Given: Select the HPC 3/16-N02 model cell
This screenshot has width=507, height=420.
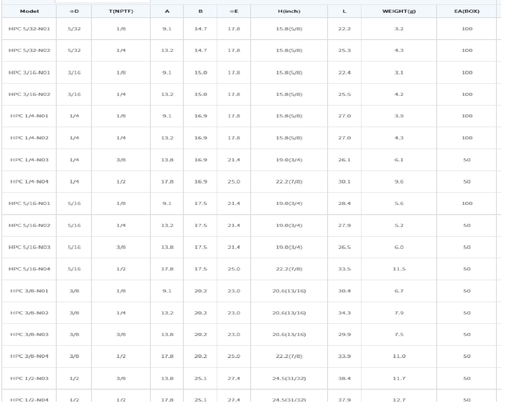Looking at the screenshot, I should tap(29, 94).
